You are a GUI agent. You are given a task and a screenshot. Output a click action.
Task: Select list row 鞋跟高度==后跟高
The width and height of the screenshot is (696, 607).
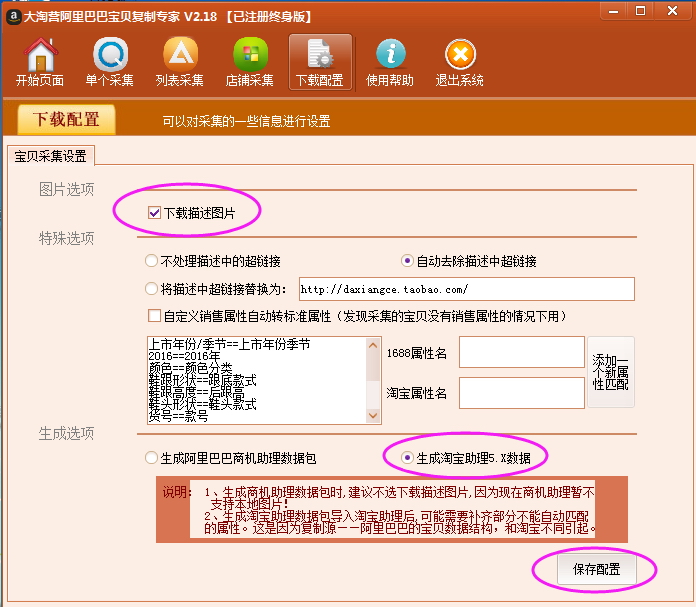point(197,392)
